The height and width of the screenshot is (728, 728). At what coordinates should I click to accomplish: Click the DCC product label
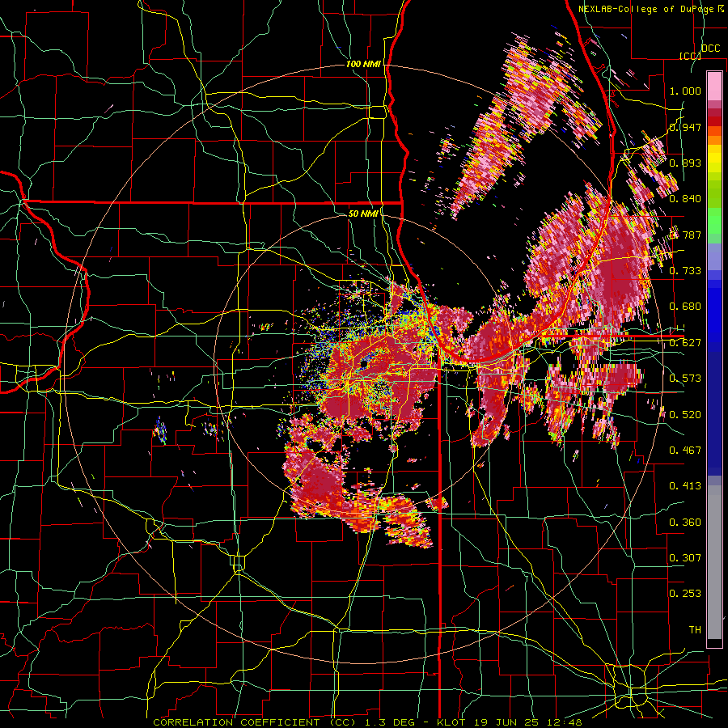pos(710,49)
